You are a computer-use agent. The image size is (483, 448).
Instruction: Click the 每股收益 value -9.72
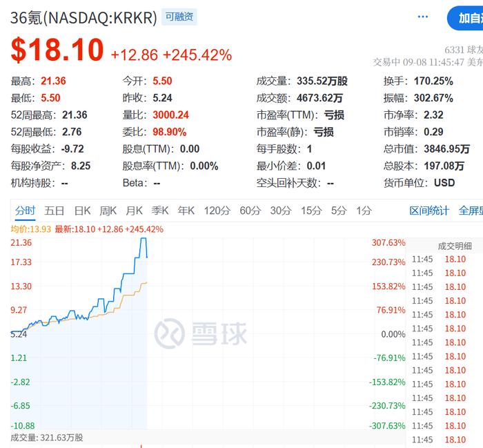click(x=72, y=149)
